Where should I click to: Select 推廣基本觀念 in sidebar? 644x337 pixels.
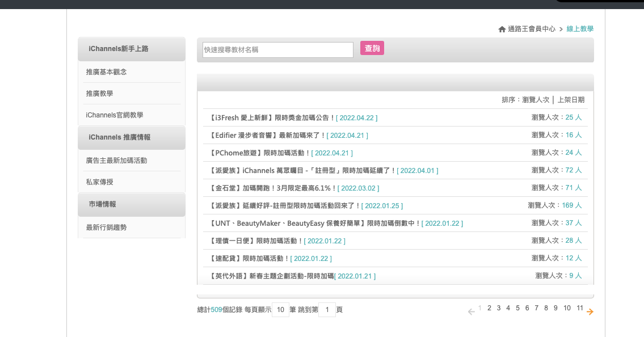pos(106,72)
